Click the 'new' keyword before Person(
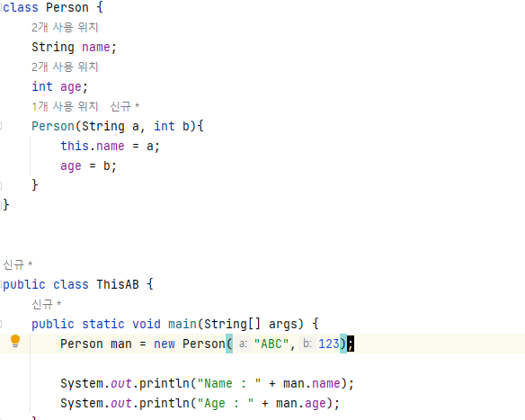Screen dimensions: 525x420 (x=164, y=344)
